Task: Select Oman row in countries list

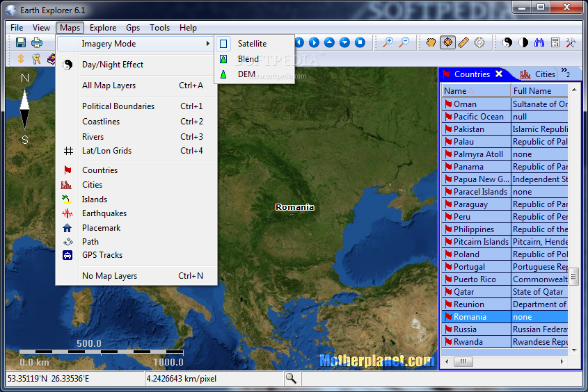Action: tap(504, 104)
